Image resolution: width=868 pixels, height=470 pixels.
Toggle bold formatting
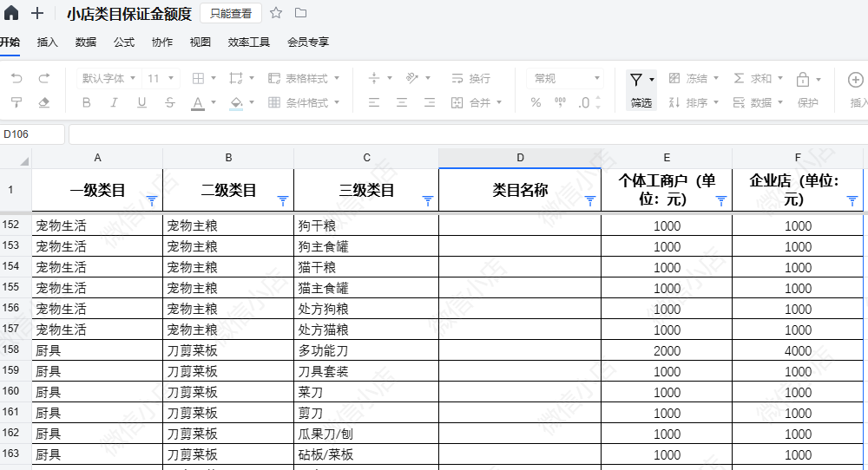coord(86,102)
